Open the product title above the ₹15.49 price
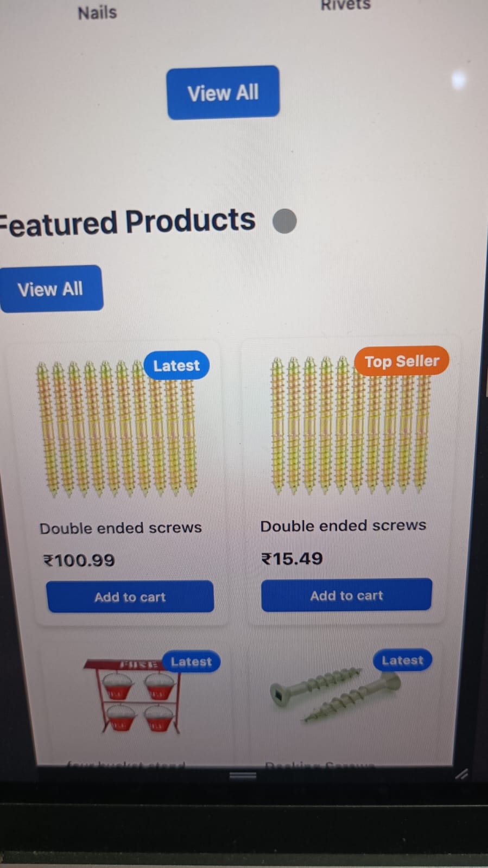The width and height of the screenshot is (488, 868). pos(343,525)
